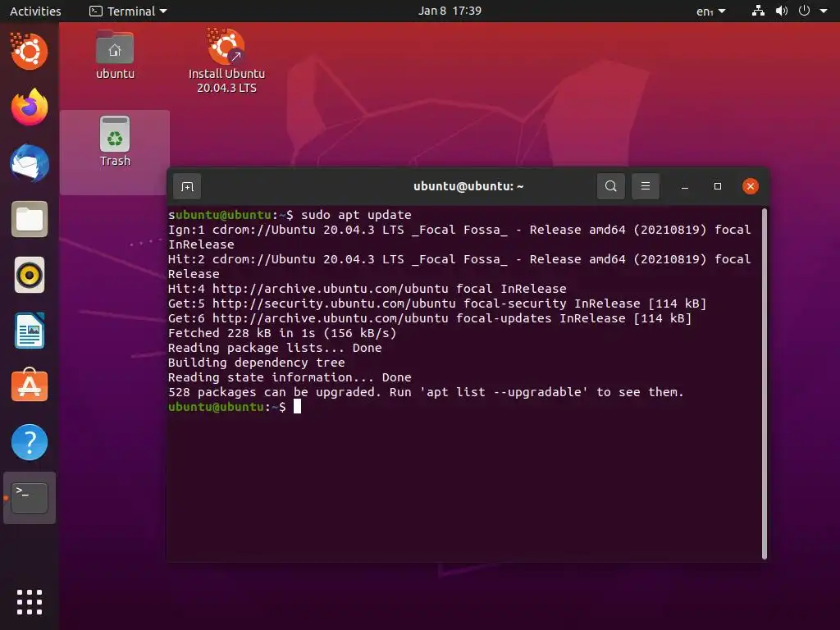Click the '528 packages can be upgraded' line
The image size is (840, 630).
coord(426,392)
